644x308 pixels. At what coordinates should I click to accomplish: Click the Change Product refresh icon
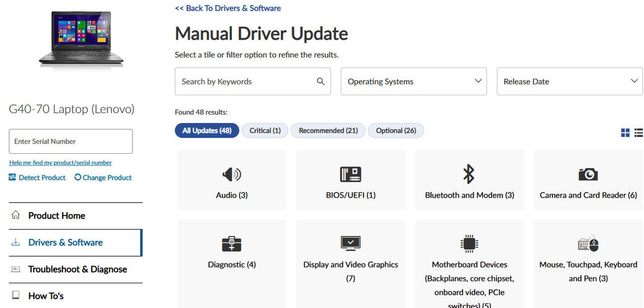(78, 177)
